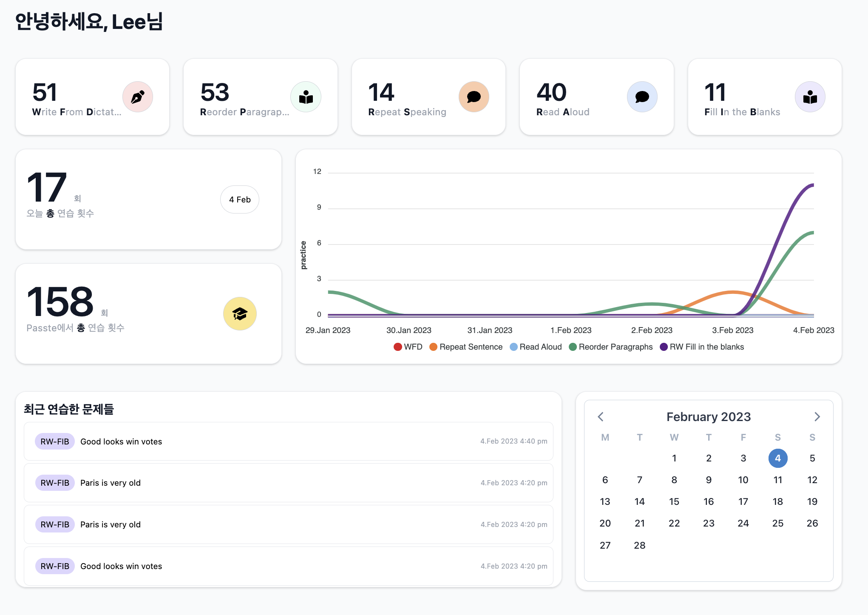Click the yellow graduation cap icon

(x=240, y=314)
